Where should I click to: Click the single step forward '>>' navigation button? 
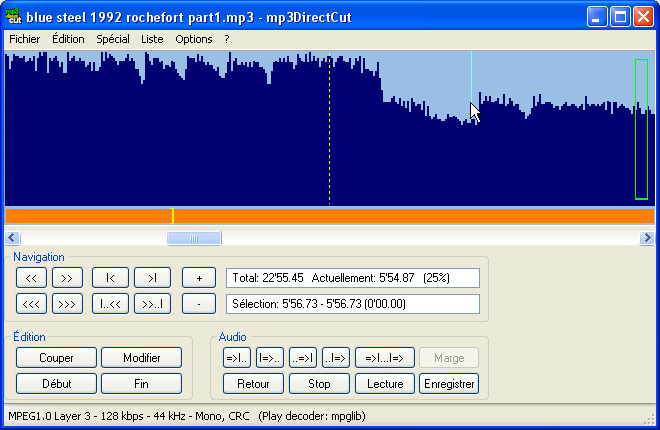click(x=67, y=278)
